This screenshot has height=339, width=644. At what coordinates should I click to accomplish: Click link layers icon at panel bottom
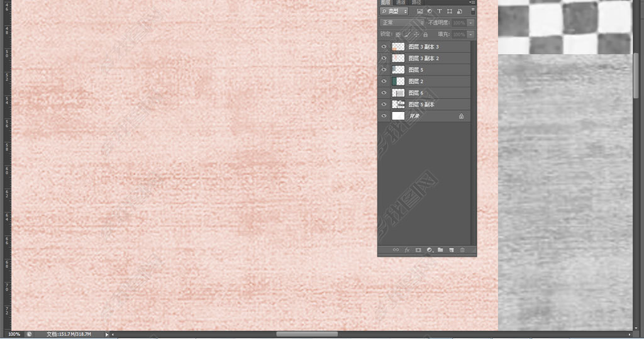[396, 250]
